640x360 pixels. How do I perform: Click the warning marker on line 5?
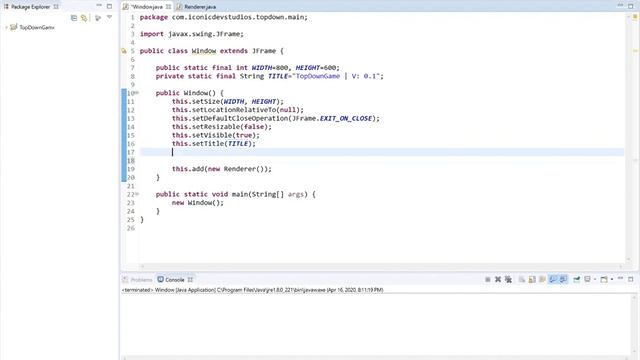point(124,51)
